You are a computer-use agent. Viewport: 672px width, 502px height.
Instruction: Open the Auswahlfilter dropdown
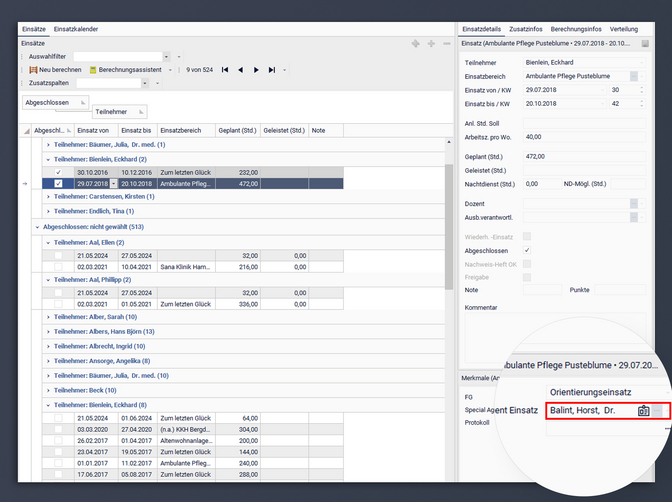tap(166, 57)
